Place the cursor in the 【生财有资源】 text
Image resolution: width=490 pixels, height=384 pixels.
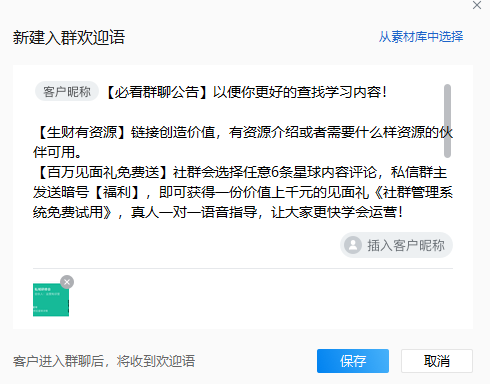(81, 132)
